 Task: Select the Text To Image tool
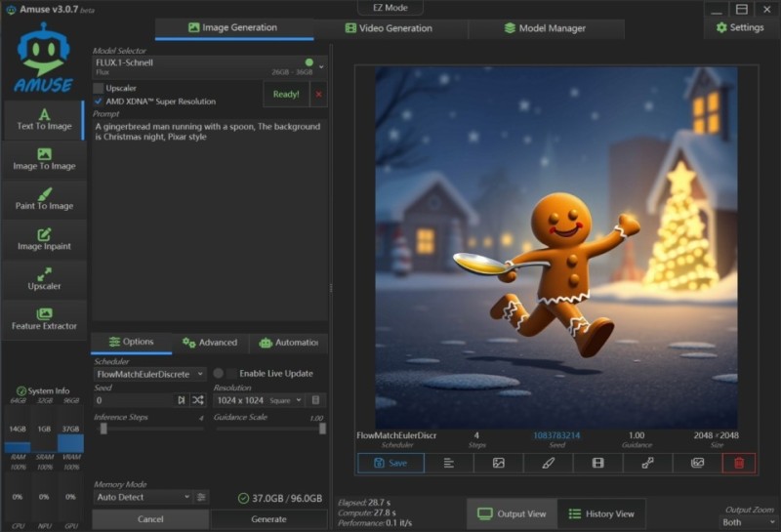coord(44,120)
